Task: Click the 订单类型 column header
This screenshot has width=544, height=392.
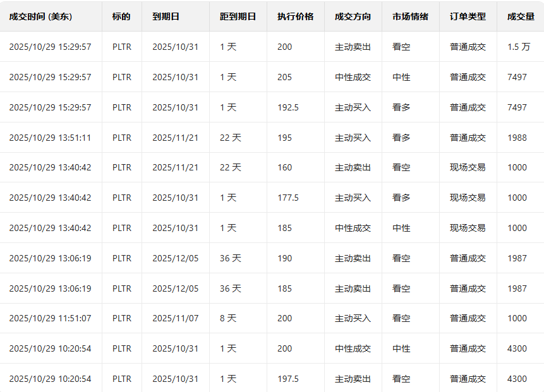Action: coord(468,16)
